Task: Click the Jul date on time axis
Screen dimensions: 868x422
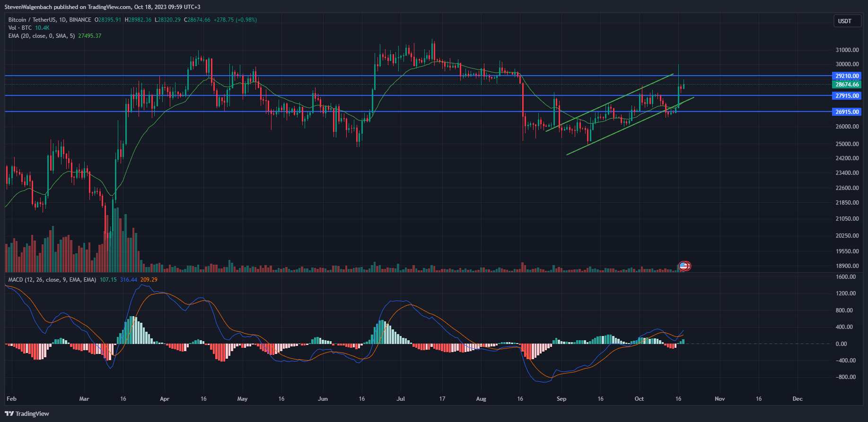Action: [x=401, y=399]
